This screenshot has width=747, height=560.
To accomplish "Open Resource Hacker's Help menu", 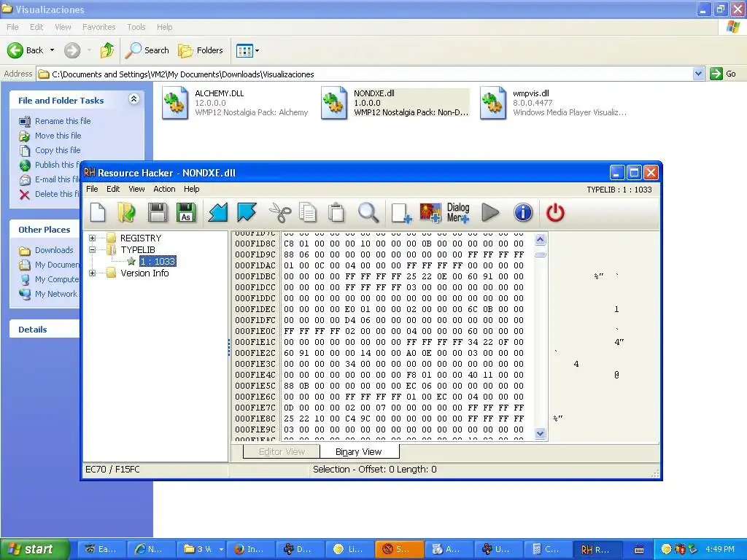I will 192,189.
